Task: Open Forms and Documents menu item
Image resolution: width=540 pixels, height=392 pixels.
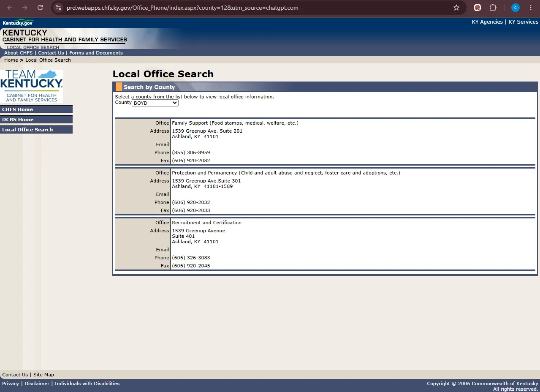Action: tap(96, 53)
